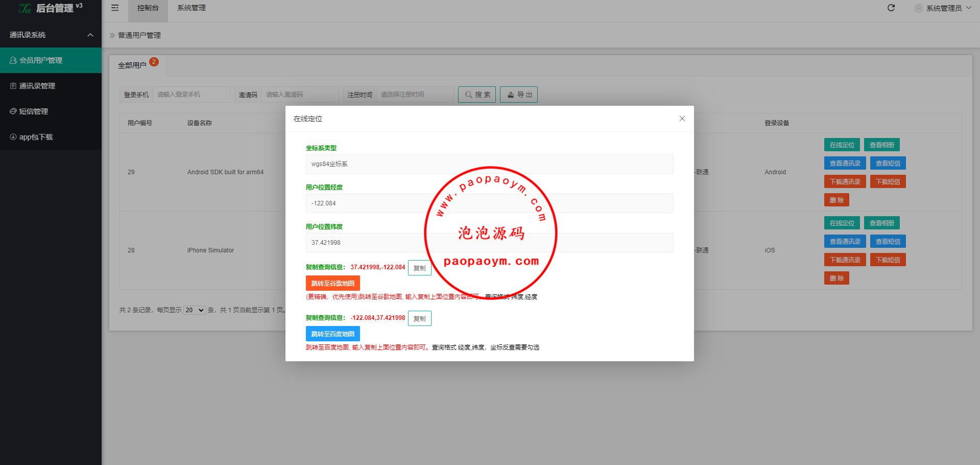This screenshot has height=465, width=980.
Task: Select the 全部用户 tab
Action: 132,65
